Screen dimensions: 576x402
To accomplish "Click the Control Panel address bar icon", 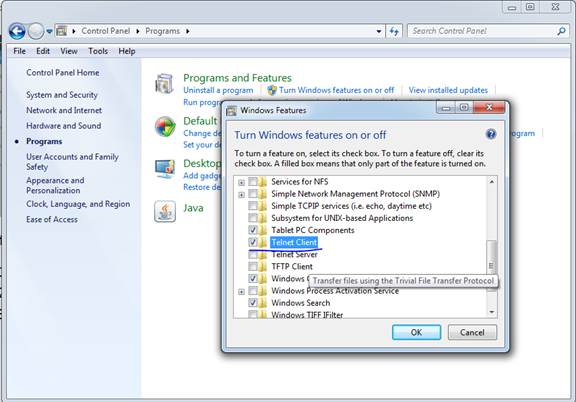I will point(62,31).
